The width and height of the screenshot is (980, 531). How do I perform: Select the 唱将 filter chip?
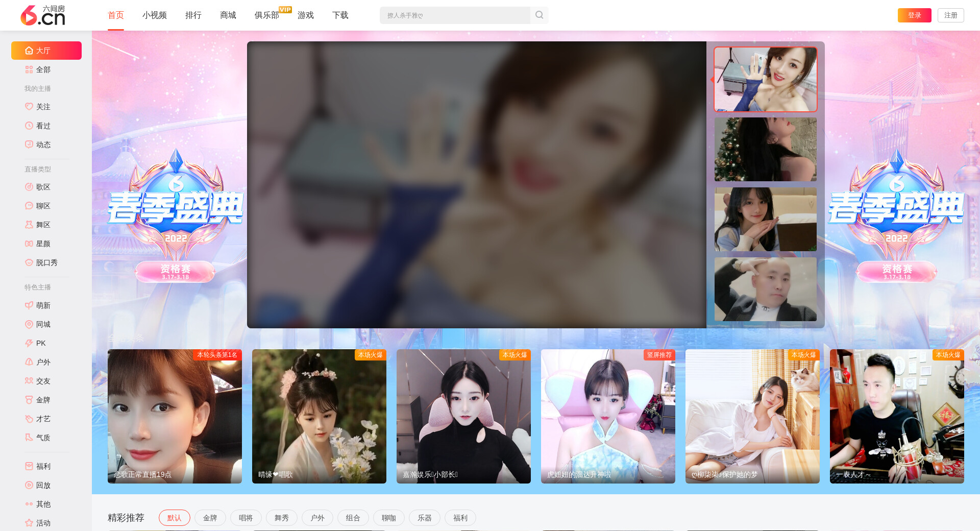pos(246,518)
